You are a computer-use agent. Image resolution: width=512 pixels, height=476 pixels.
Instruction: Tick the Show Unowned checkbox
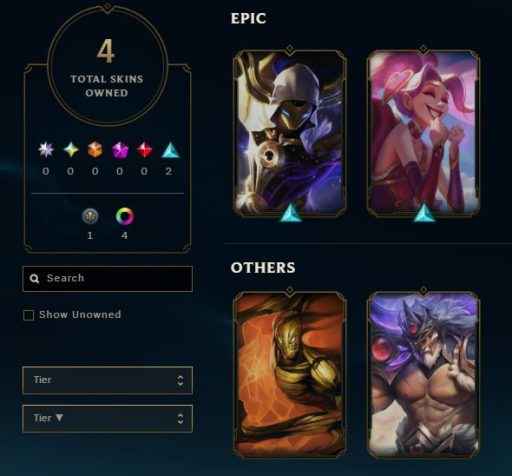(29, 315)
